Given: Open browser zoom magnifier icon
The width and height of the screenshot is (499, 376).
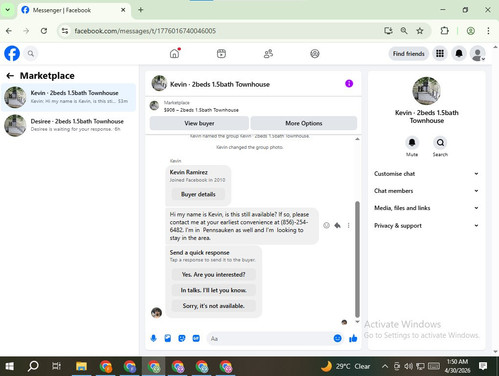Looking at the screenshot, I should [x=404, y=31].
